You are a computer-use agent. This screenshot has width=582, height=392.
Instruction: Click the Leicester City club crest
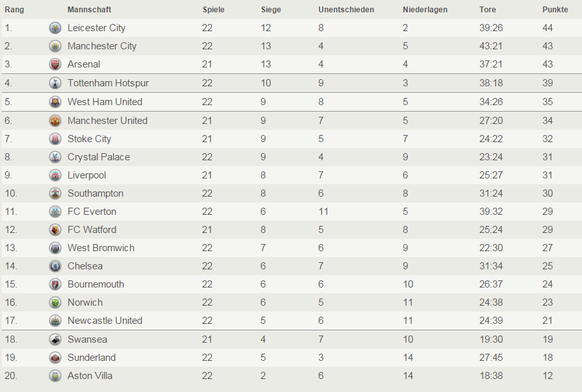coord(55,28)
